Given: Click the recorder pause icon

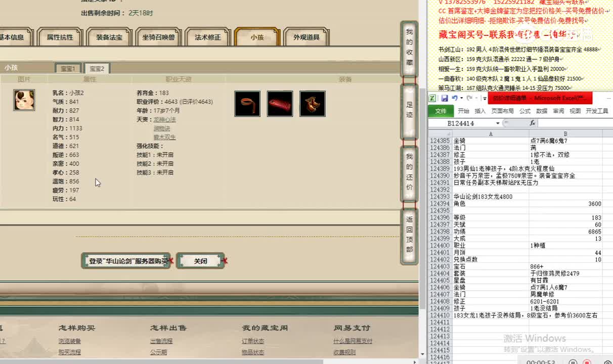Looking at the screenshot, I should [x=573, y=362].
